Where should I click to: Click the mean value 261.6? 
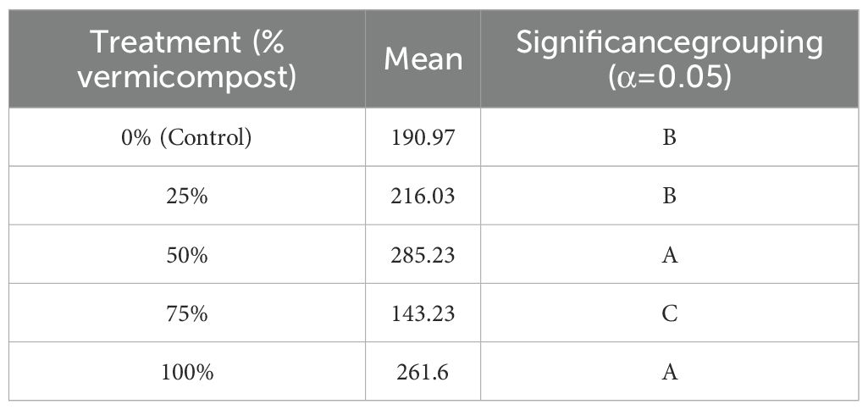click(x=423, y=371)
